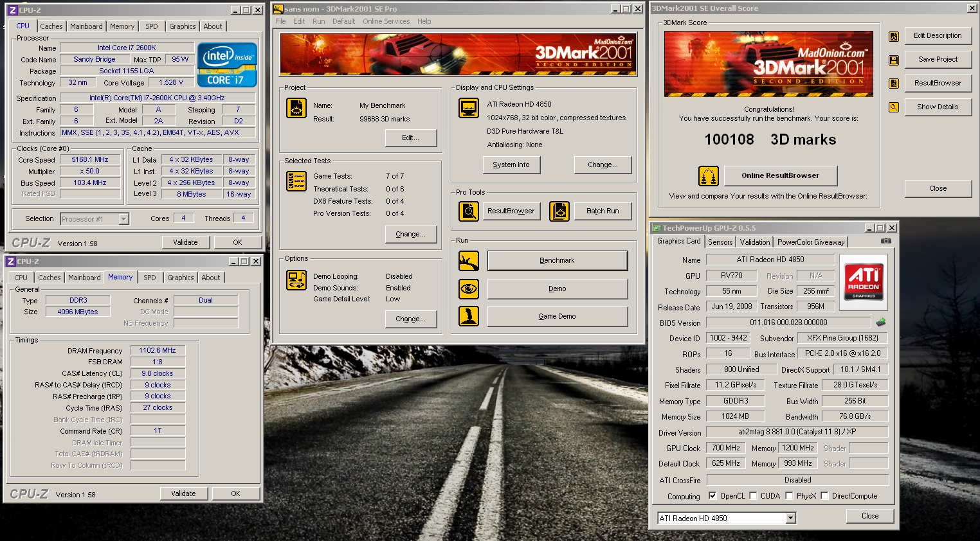Click the Online ResultBrowser button
Viewport: 980px width, 541px height.
click(780, 175)
